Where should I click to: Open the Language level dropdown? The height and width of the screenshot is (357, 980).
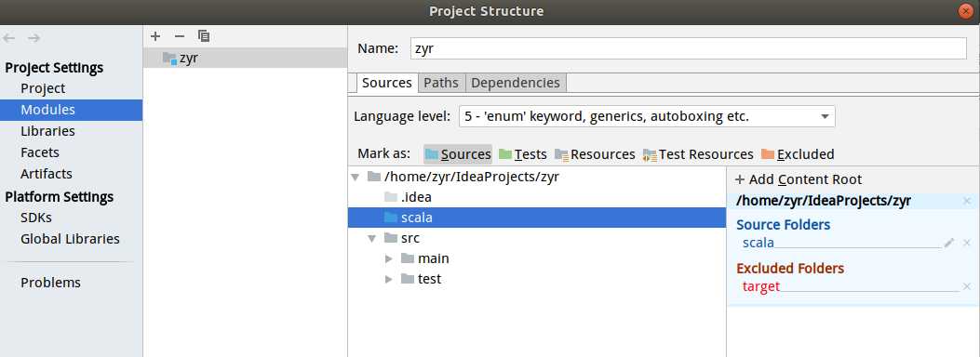coord(647,116)
